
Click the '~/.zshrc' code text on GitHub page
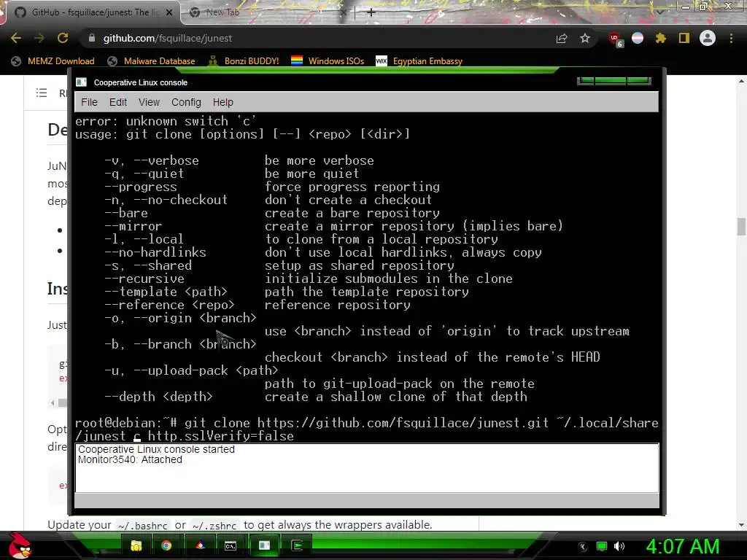(x=214, y=526)
